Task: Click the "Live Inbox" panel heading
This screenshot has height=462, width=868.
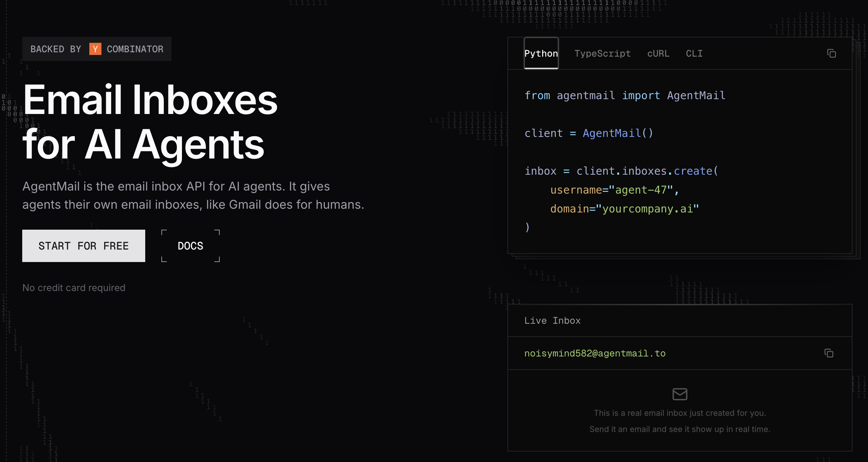Action: [552, 320]
